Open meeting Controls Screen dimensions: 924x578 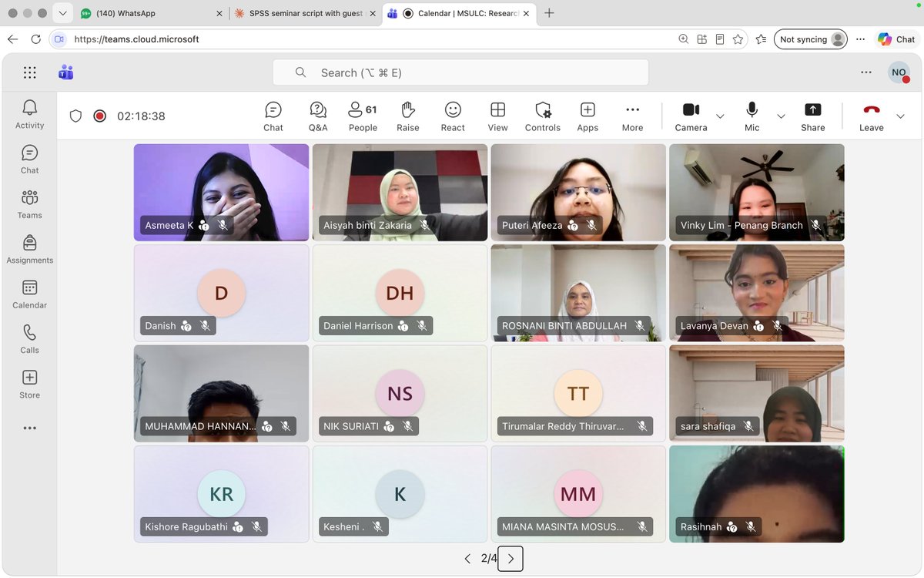543,116
